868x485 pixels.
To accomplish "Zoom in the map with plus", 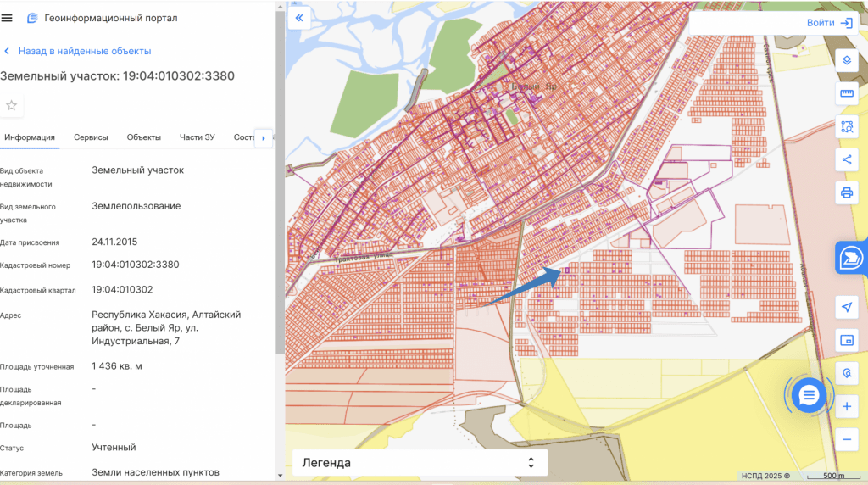I will [846, 407].
